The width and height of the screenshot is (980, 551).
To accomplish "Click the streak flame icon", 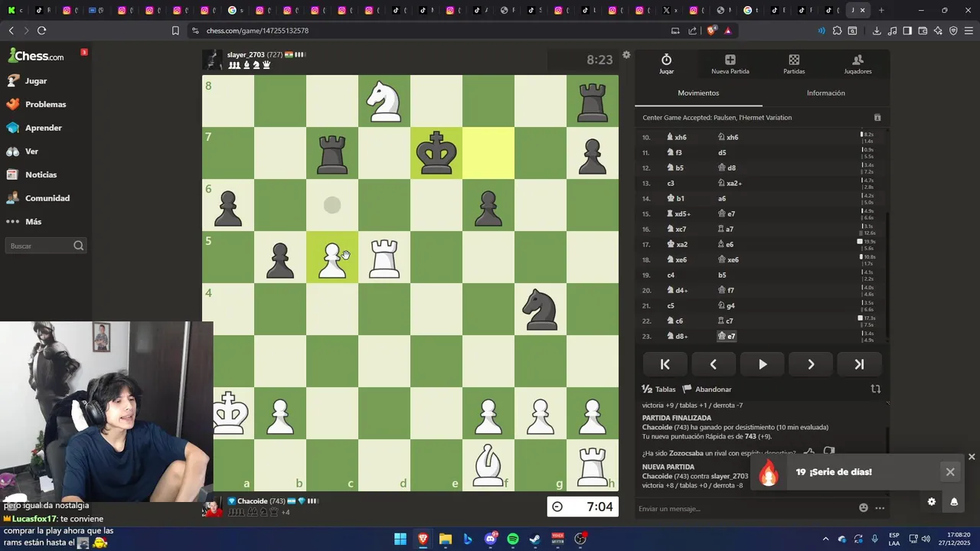I will pos(769,472).
